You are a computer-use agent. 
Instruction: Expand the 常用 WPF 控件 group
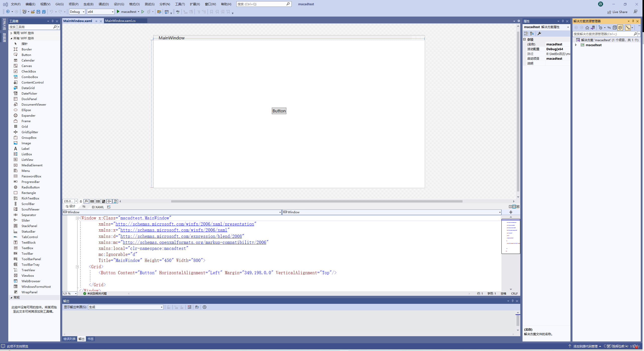coord(11,33)
